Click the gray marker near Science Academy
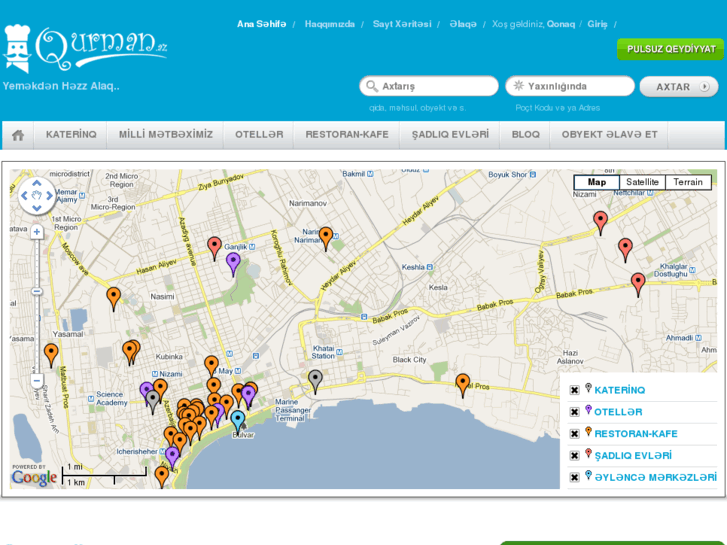 pyautogui.click(x=153, y=401)
